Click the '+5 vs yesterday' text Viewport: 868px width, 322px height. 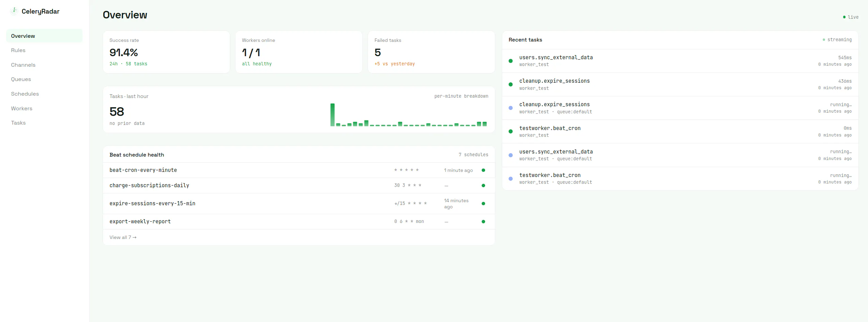(394, 64)
